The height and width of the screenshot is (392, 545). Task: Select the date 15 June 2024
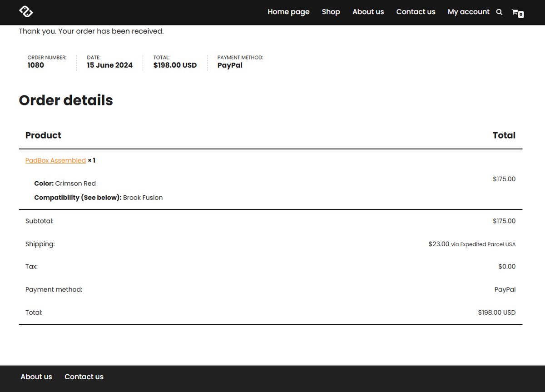110,65
